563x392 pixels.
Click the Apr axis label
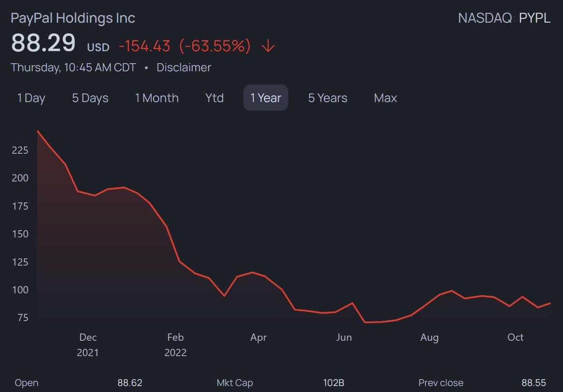(x=259, y=337)
